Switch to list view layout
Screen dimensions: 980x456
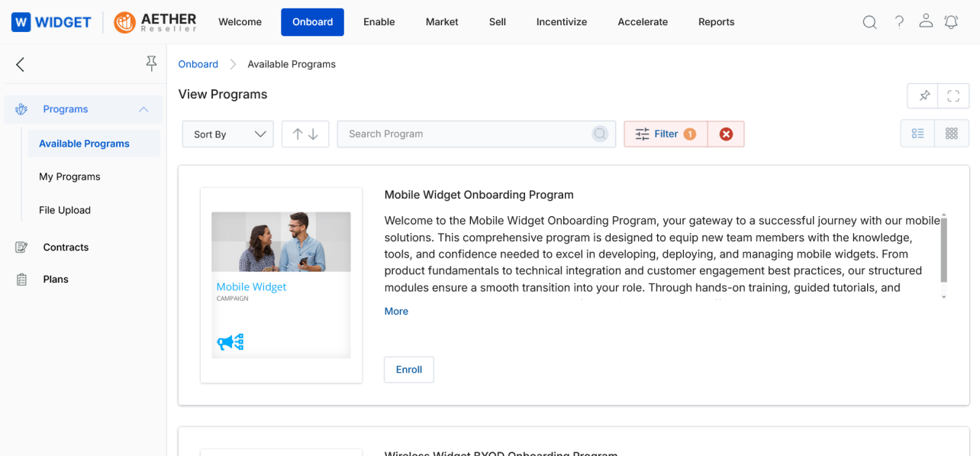(917, 134)
